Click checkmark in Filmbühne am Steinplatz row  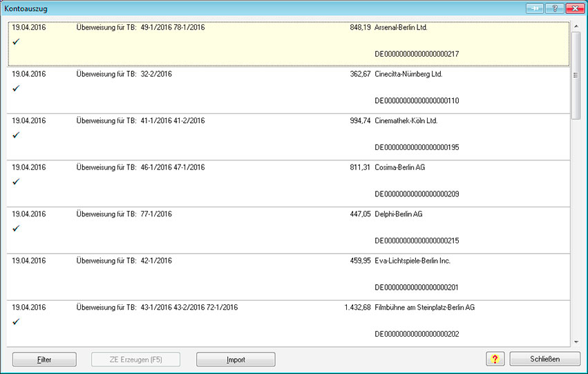[x=16, y=321]
